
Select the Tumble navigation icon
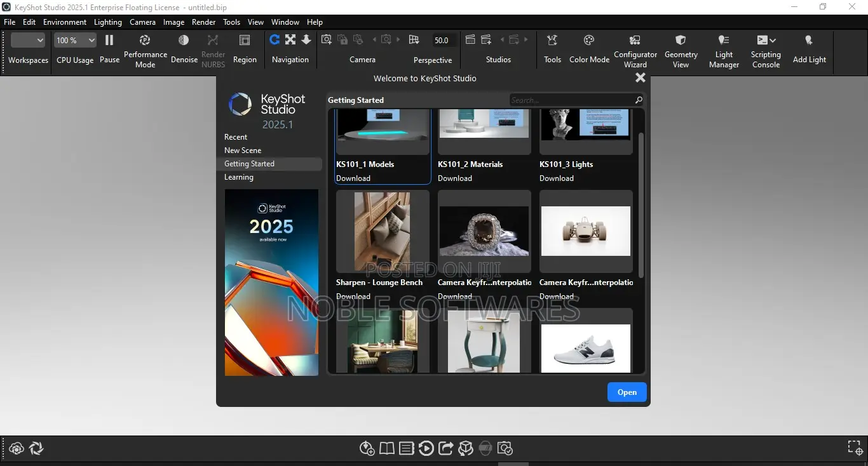click(275, 40)
